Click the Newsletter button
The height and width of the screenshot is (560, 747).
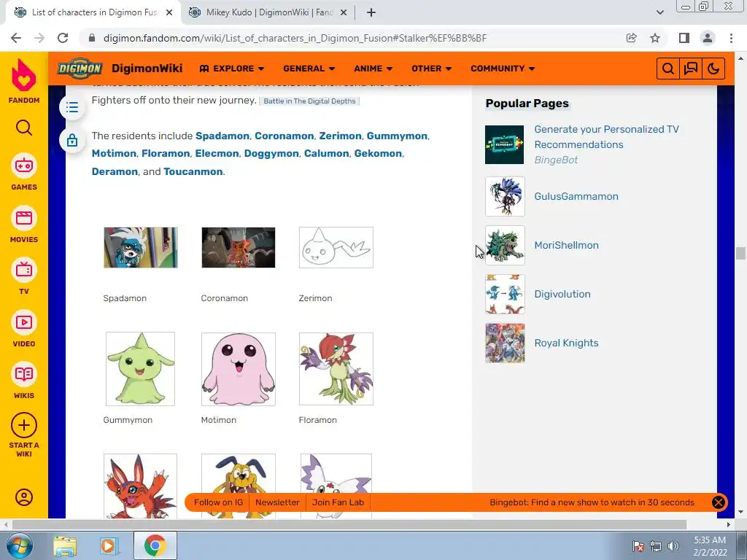[277, 502]
